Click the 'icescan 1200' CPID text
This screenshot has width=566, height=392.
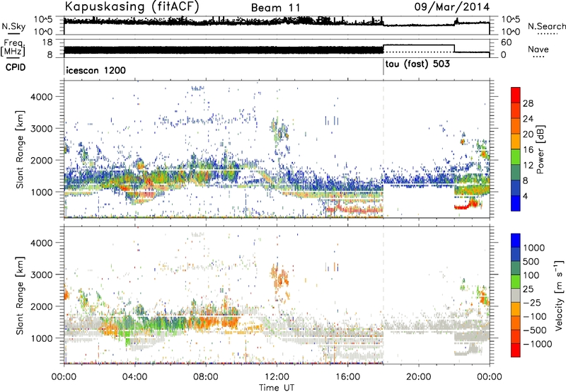coord(96,70)
